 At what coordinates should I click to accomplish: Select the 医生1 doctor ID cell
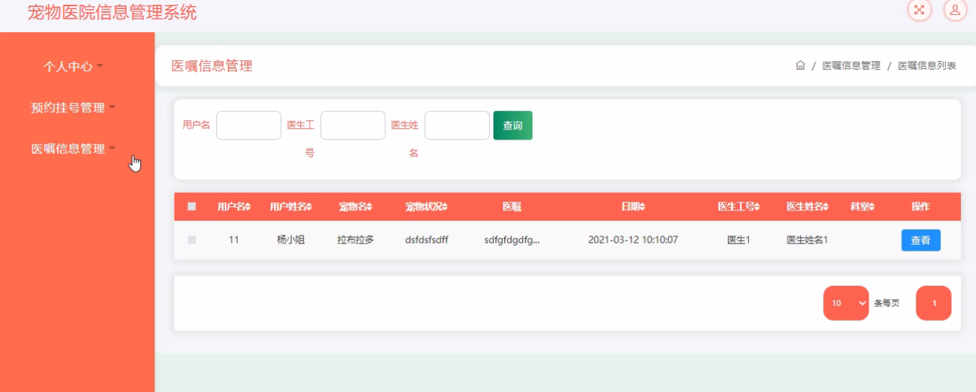(738, 240)
